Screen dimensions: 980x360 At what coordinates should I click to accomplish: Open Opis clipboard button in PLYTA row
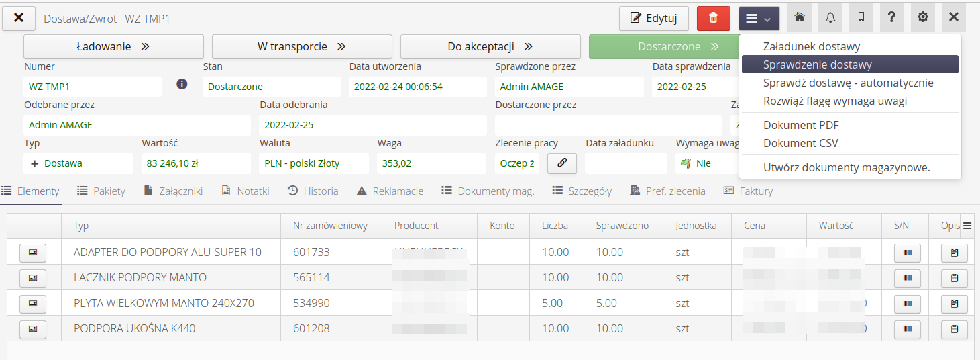click(x=955, y=304)
